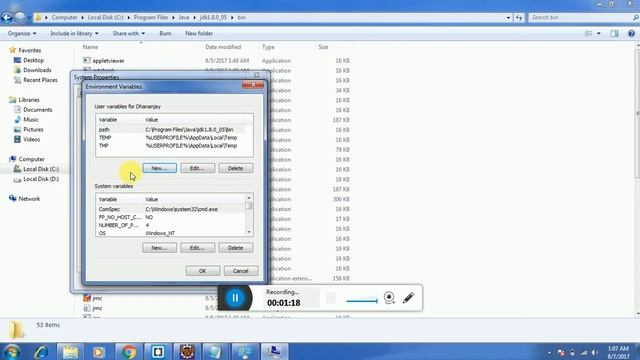Open the Windows Start menu
The height and width of the screenshot is (360, 640).
tap(11, 352)
